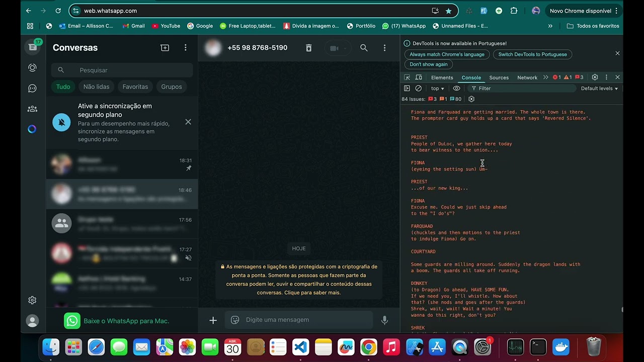644x362 pixels.
Task: Open the emoji sticker picker icon
Action: pyautogui.click(x=234, y=320)
